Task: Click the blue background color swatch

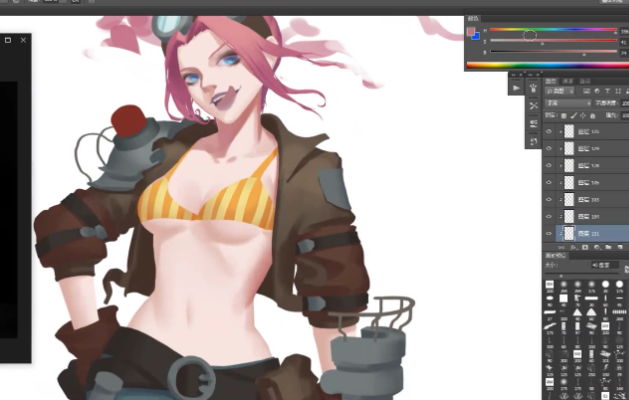Action: (x=476, y=37)
